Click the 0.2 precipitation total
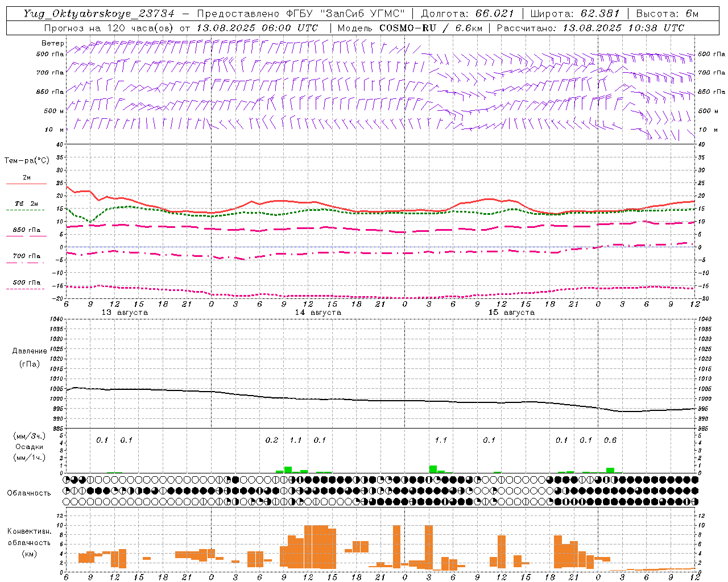This screenshot has width=728, height=582. 272,440
